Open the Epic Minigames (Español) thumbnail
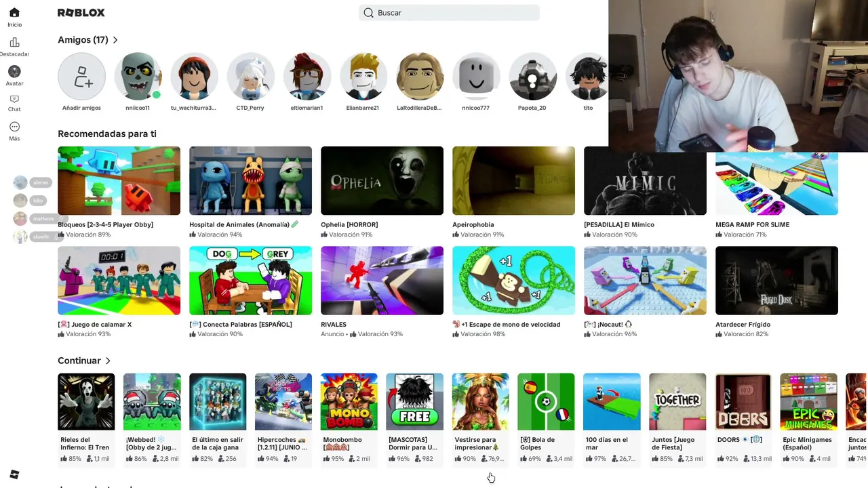This screenshot has height=488, width=868. (x=808, y=402)
